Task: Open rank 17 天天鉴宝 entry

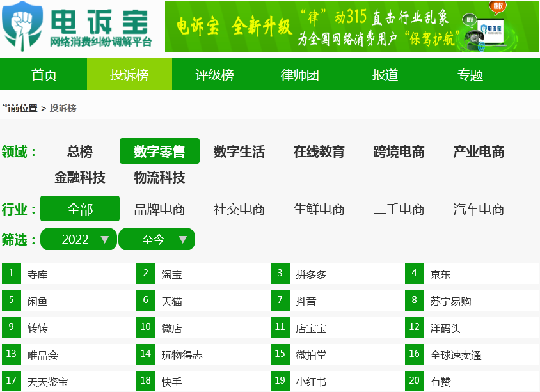Action: [x=68, y=381]
